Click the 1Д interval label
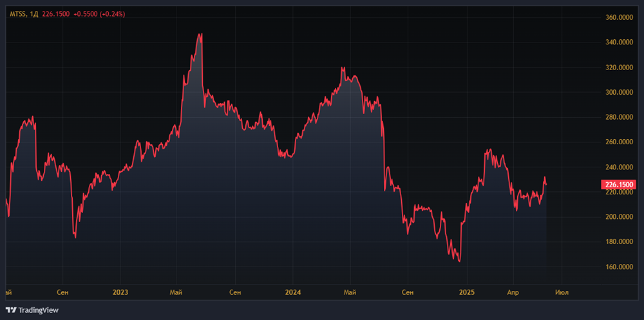Viewport: 644px width, 320px height. tap(35, 14)
